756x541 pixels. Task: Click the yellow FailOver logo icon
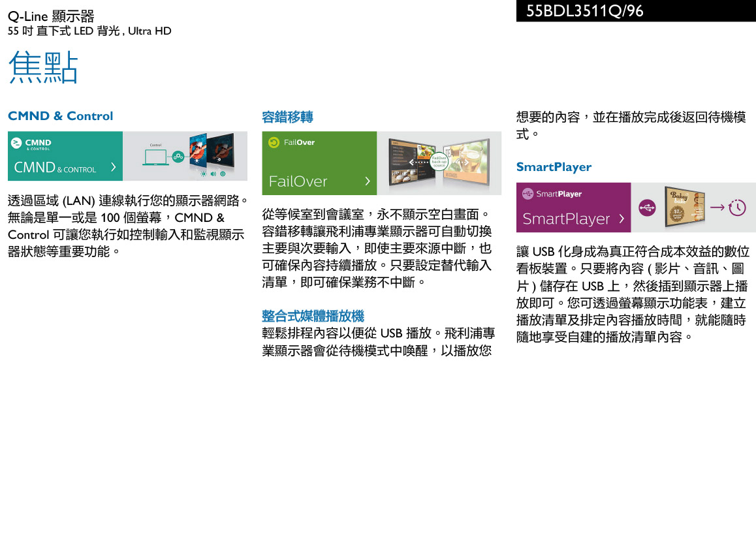point(274,143)
